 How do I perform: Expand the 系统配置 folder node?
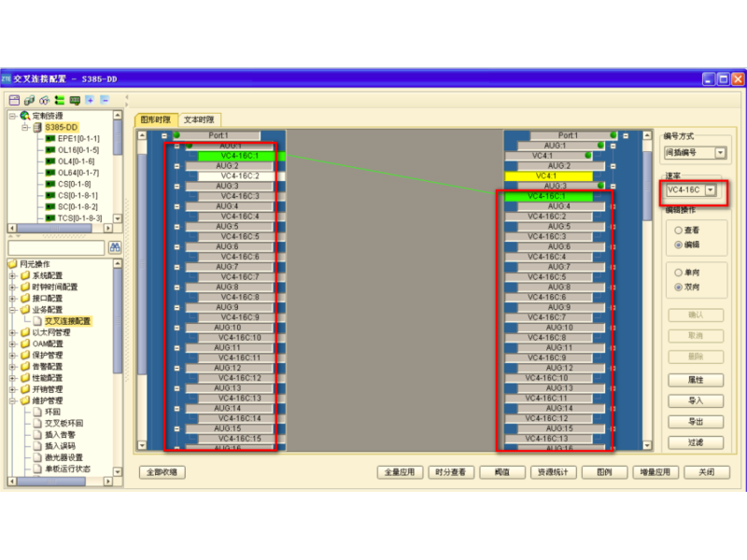(x=13, y=276)
